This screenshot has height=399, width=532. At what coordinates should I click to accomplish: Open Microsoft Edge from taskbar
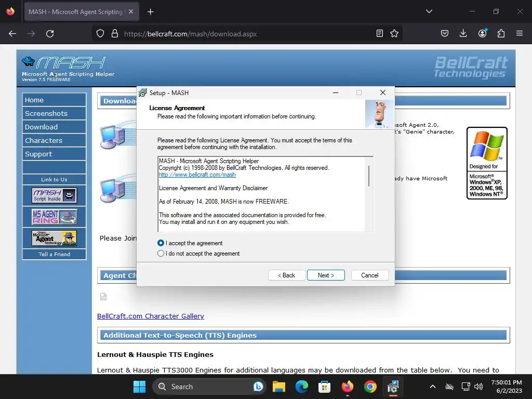coord(302,387)
